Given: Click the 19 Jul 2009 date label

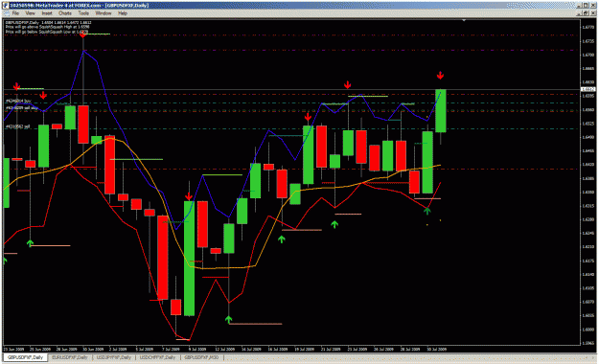Looking at the screenshot, I should click(304, 349).
